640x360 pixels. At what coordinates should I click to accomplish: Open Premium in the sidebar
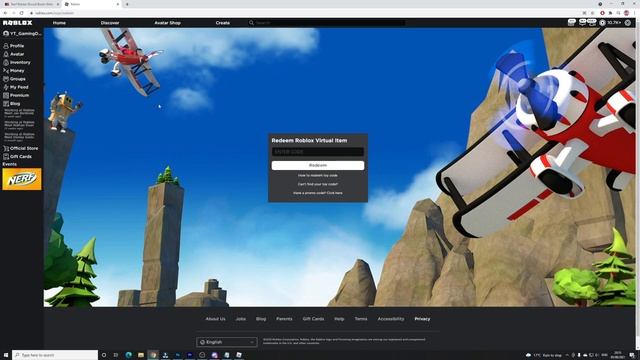[16, 95]
